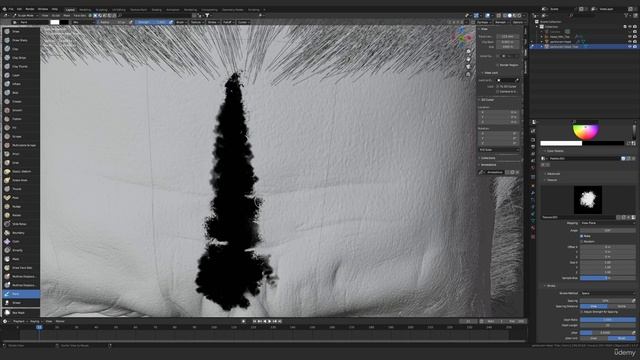The width and height of the screenshot is (640, 360).
Task: Collapse the Stroke panel
Action: pyautogui.click(x=551, y=286)
